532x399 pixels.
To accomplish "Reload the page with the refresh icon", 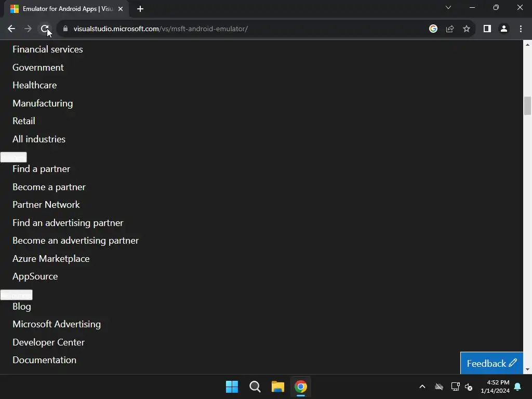I will pyautogui.click(x=45, y=29).
